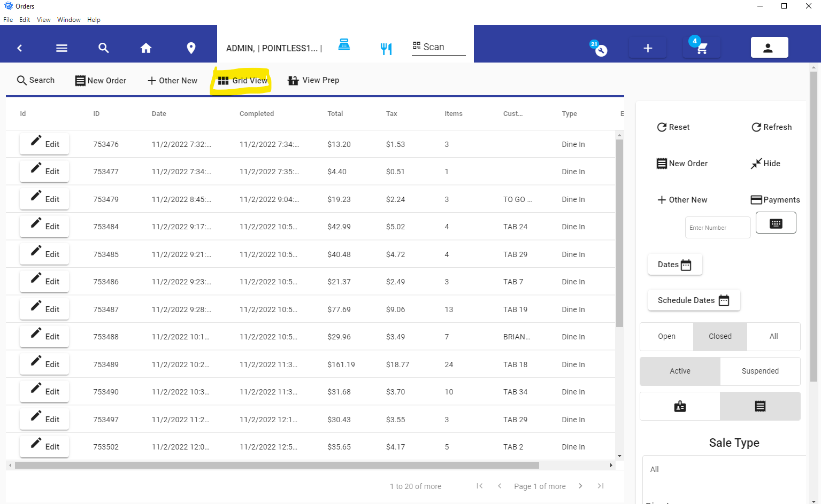Click the Enter Number field
Image resolution: width=821 pixels, height=504 pixels.
tap(718, 227)
